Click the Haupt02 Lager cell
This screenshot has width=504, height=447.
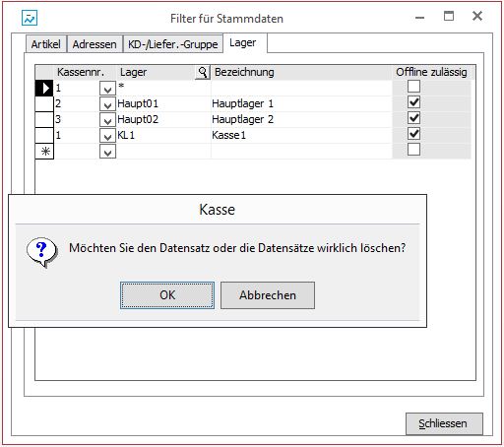tap(163, 119)
